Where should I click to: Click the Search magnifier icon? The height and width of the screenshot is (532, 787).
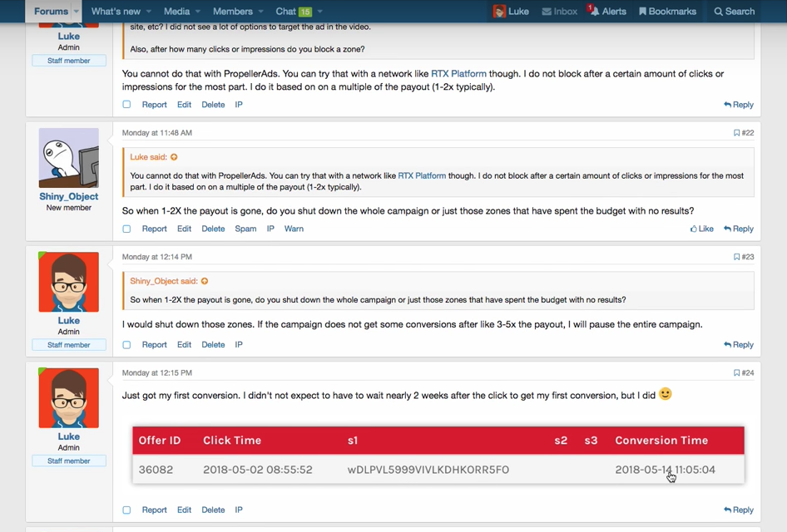[x=718, y=11]
